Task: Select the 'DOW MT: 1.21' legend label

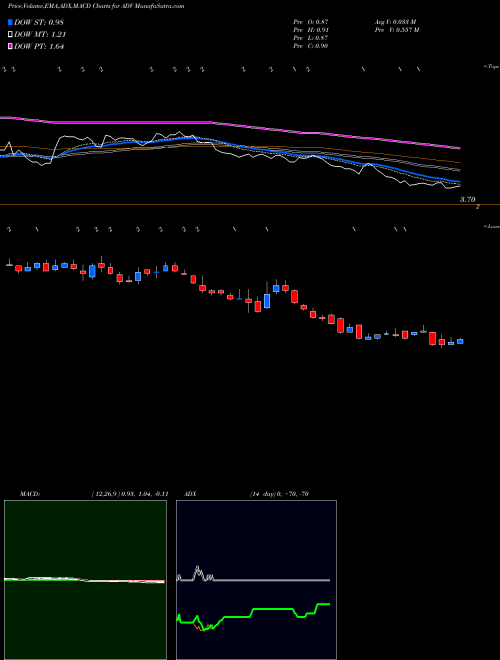Action: [40, 35]
